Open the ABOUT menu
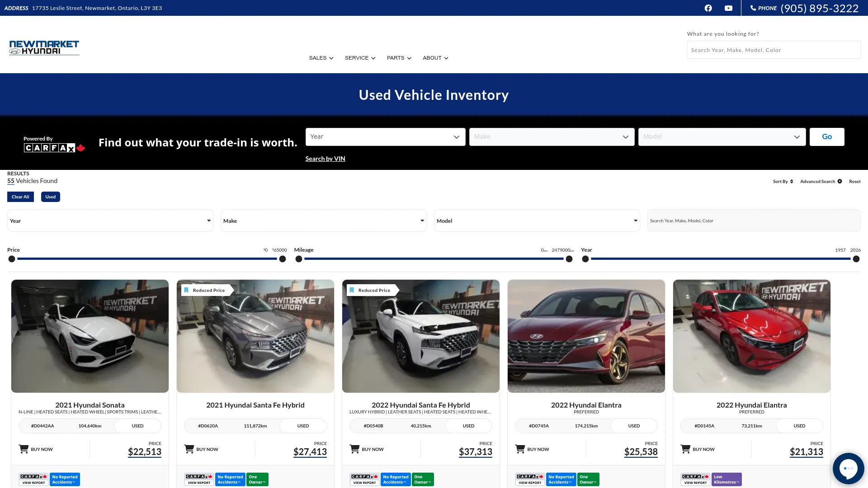This screenshot has width=868, height=488. (435, 58)
